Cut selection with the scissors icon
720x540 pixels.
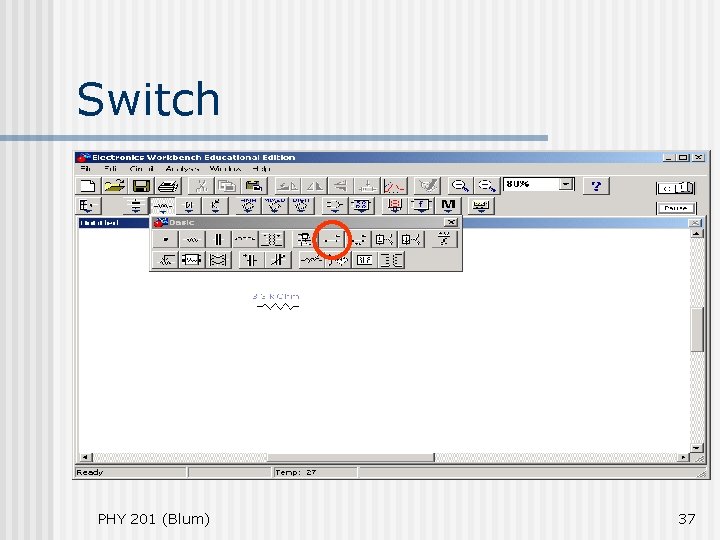(201, 186)
